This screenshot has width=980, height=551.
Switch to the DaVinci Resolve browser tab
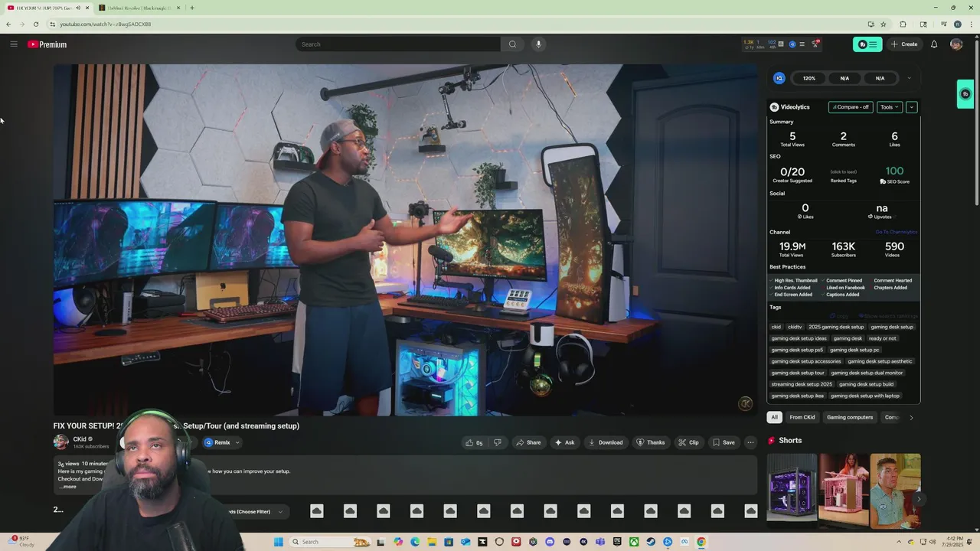coord(138,8)
